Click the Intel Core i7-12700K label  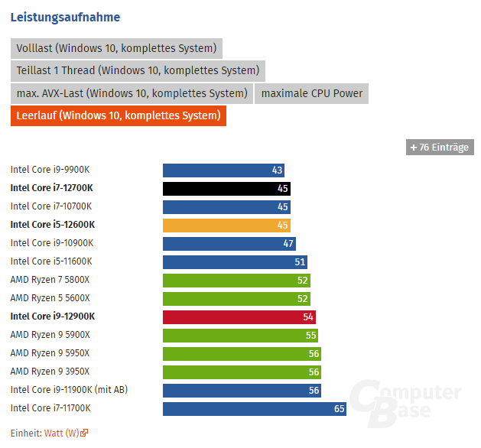click(51, 188)
